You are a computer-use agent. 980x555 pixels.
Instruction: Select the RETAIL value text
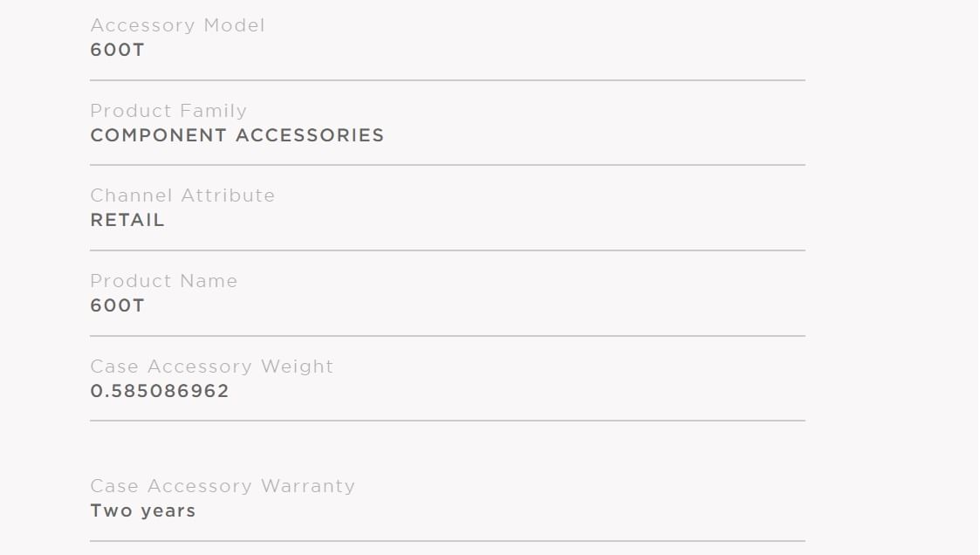coord(127,220)
